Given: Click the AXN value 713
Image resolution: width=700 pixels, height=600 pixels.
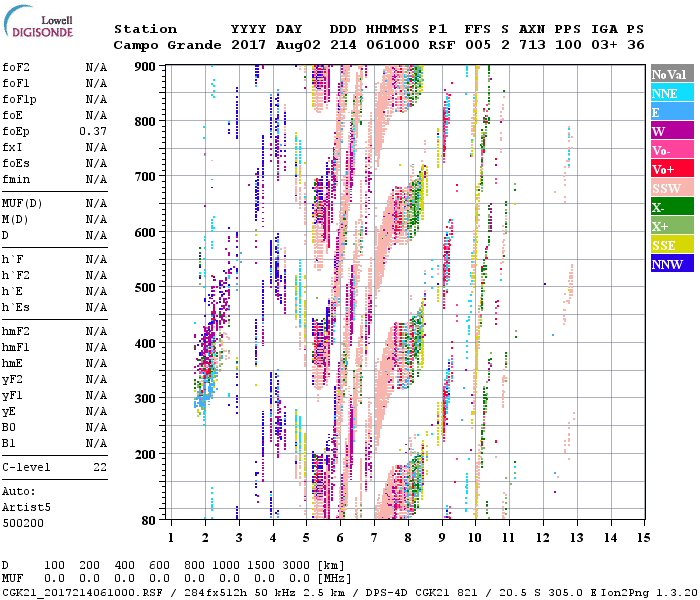Looking at the screenshot, I should pyautogui.click(x=532, y=45).
